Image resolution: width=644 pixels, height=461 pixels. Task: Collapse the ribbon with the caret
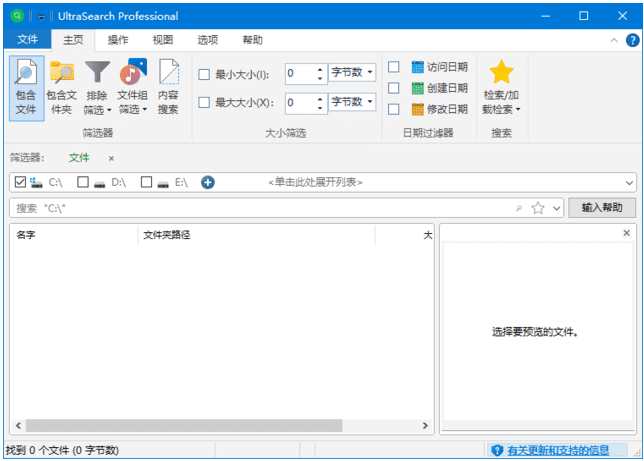point(614,40)
